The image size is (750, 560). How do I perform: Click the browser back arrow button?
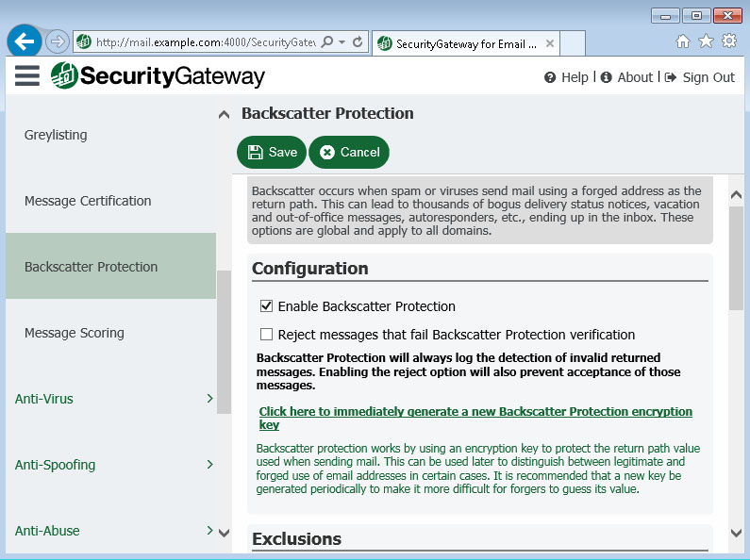24,41
